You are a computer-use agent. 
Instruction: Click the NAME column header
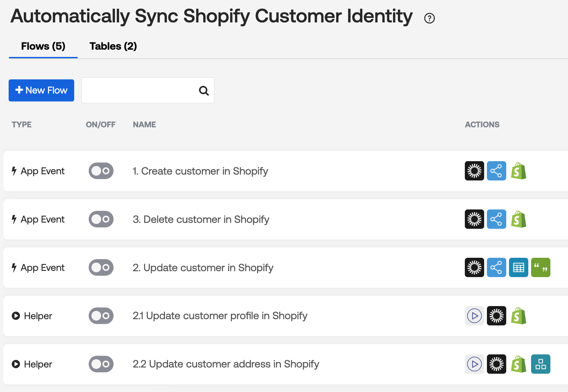point(145,125)
